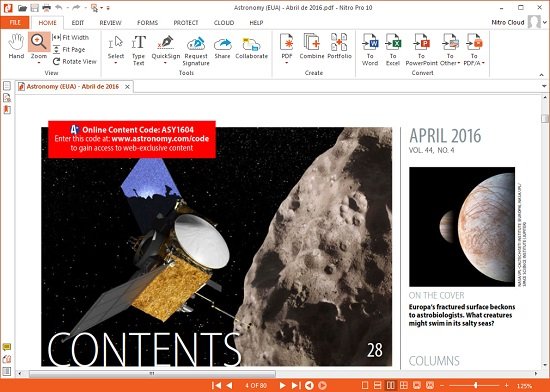Open the Zoom tool dropdown arrow
This screenshot has width=550, height=392.
39,63
